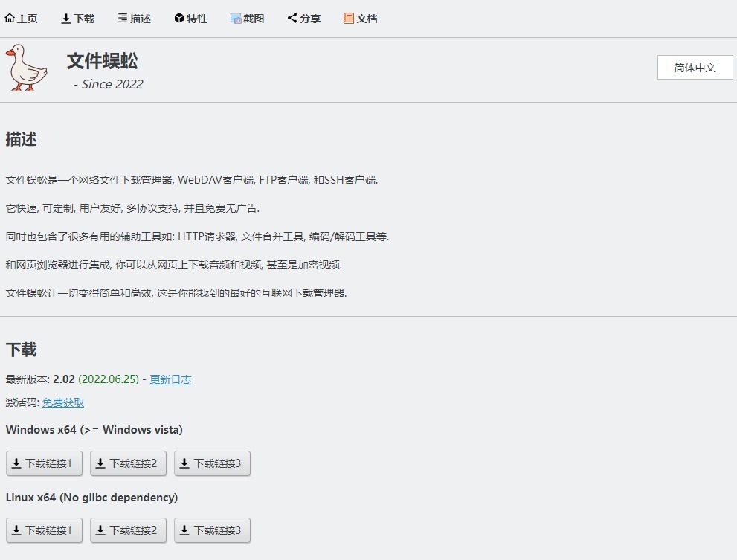This screenshot has height=560, width=737.
Task: Download Windows x64 via 下载链接1
Action: pyautogui.click(x=44, y=463)
